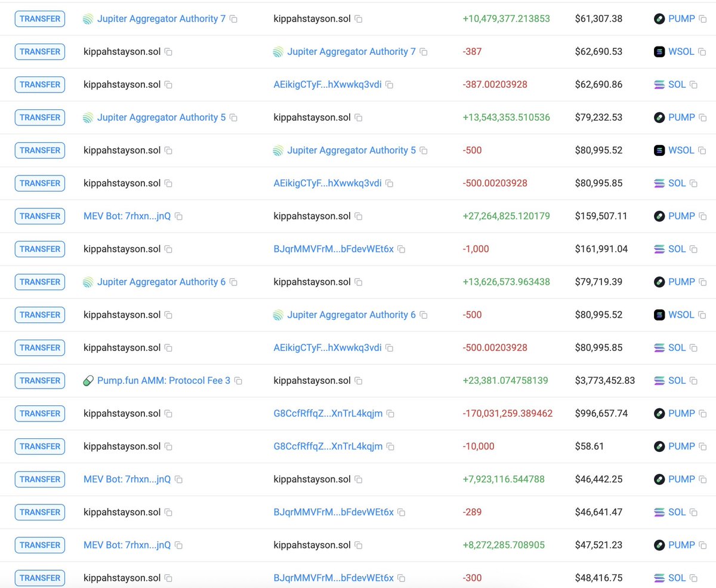
Task: Select amount +13,543,353.510536
Action: point(507,118)
